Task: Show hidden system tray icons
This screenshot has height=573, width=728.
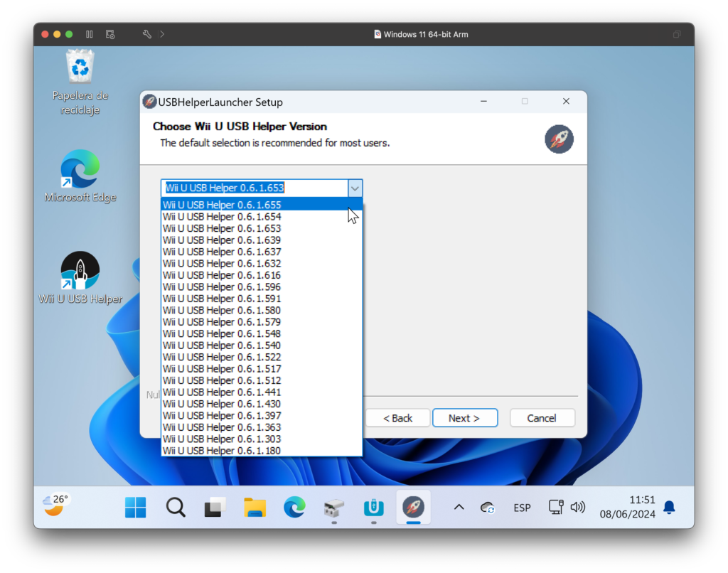Action: point(459,507)
